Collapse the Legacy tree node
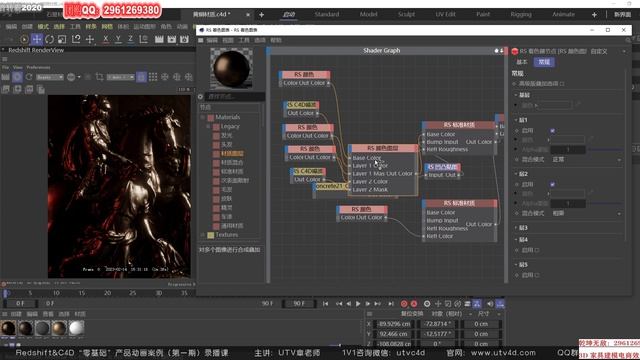 tap(208, 127)
